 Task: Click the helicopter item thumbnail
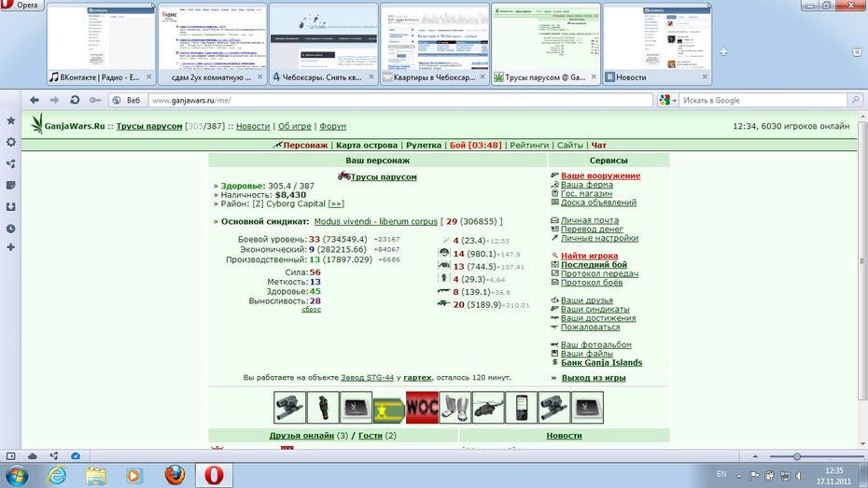pos(488,408)
